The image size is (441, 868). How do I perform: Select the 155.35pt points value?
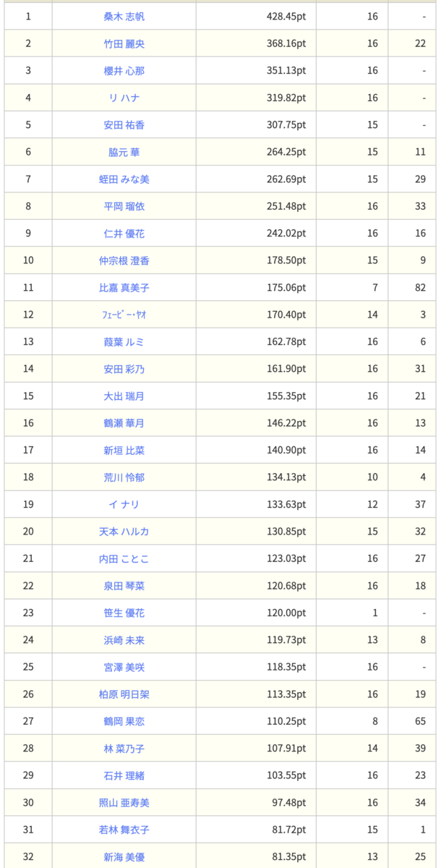pos(287,396)
